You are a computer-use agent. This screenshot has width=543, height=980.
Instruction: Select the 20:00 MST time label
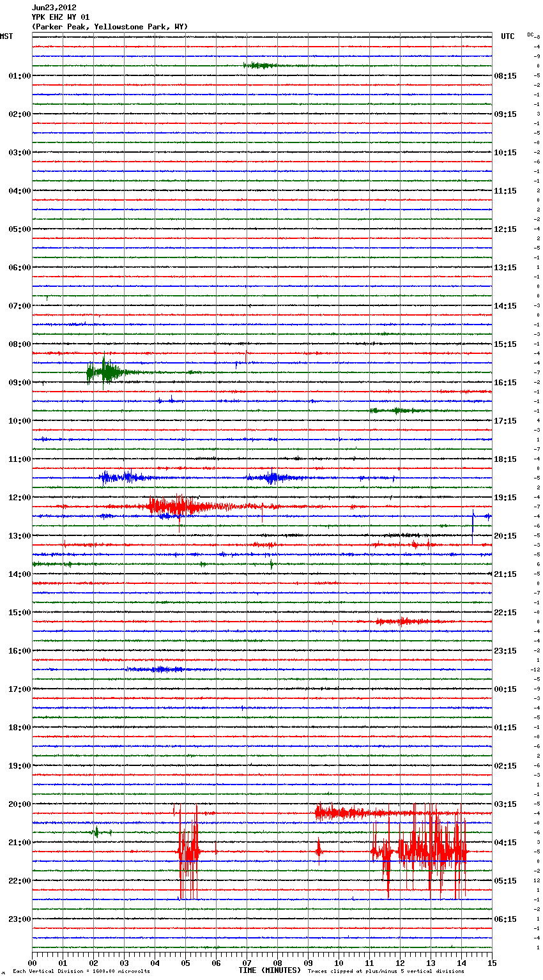pos(20,804)
